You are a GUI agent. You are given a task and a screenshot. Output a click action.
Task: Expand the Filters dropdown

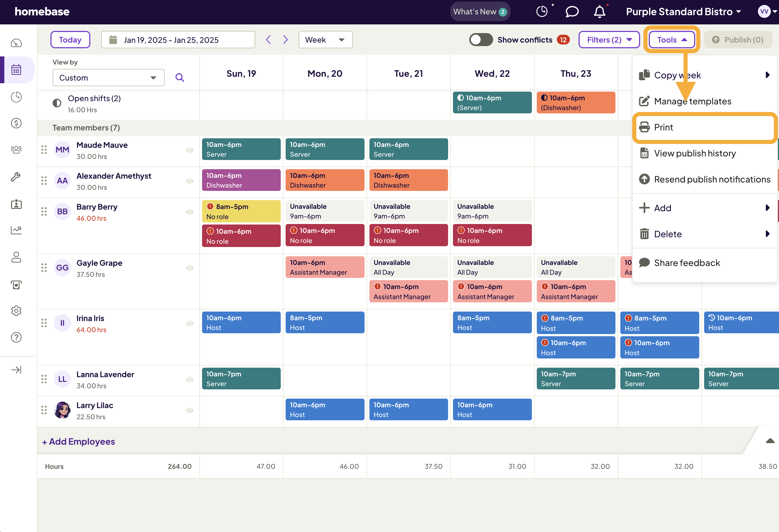coord(609,40)
